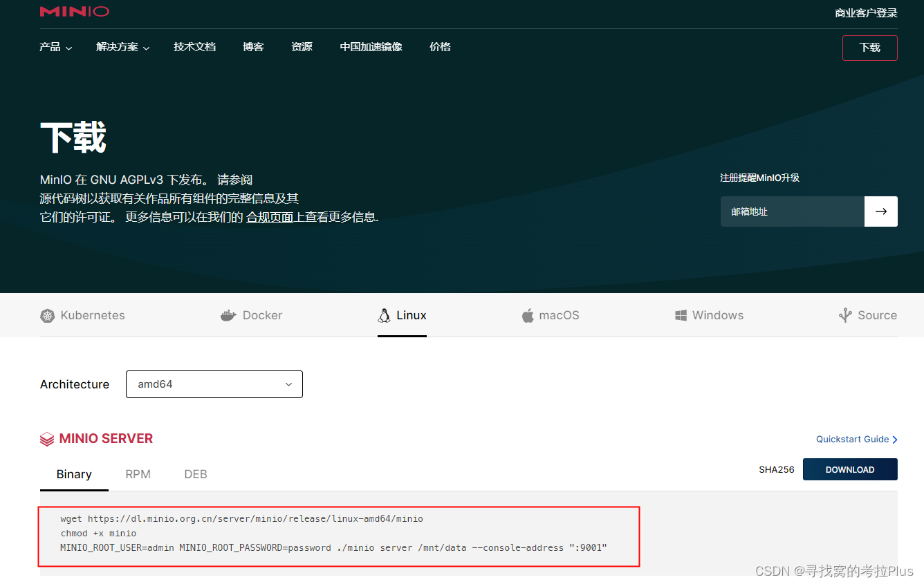Click the chmod +x minio line

[x=98, y=534]
